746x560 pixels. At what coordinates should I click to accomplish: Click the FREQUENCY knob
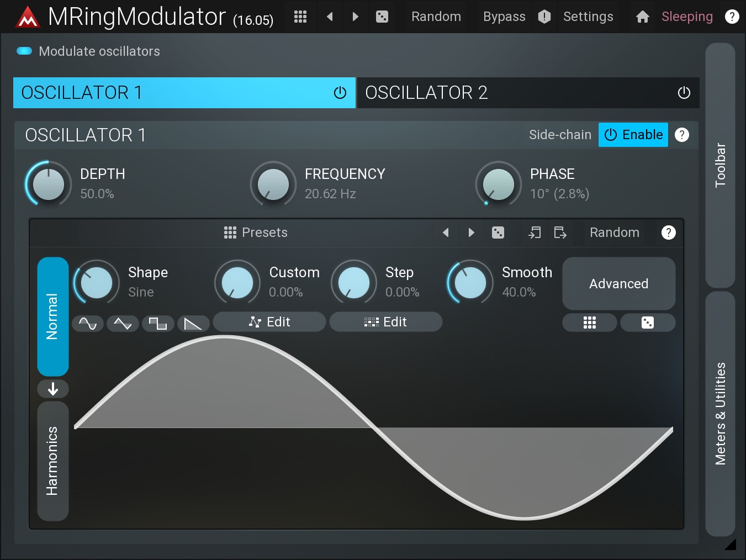(273, 184)
